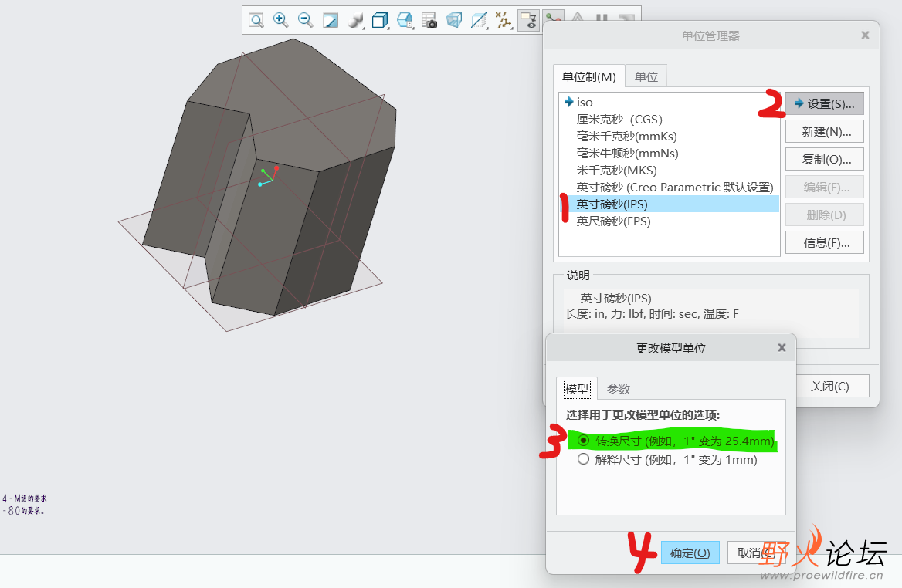This screenshot has height=588, width=902.
Task: Open the datum plane display filter icon
Action: coord(479,21)
